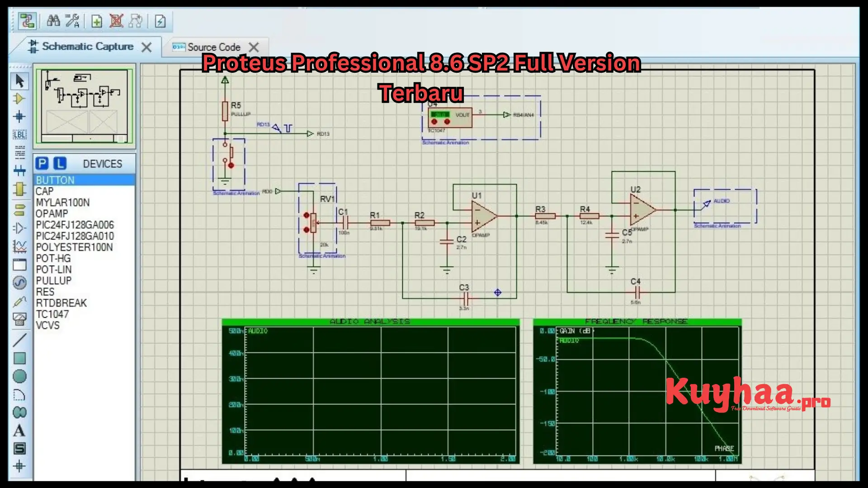This screenshot has height=488, width=868.
Task: Click the P pick devices button
Action: (42, 164)
